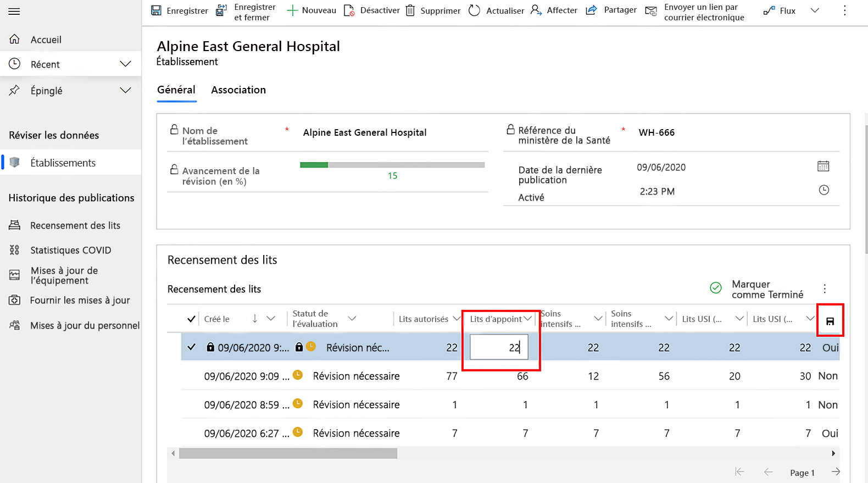Click the review progress bar

click(x=392, y=165)
